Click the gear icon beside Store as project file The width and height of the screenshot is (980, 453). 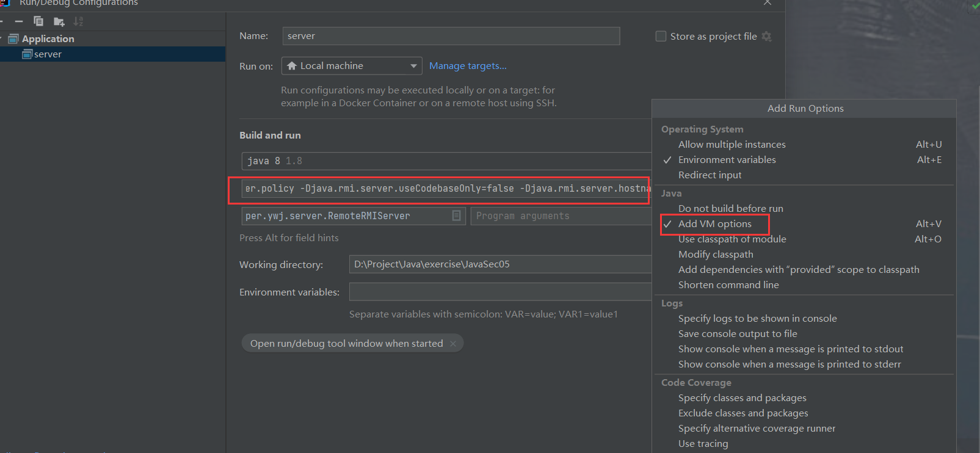[767, 37]
